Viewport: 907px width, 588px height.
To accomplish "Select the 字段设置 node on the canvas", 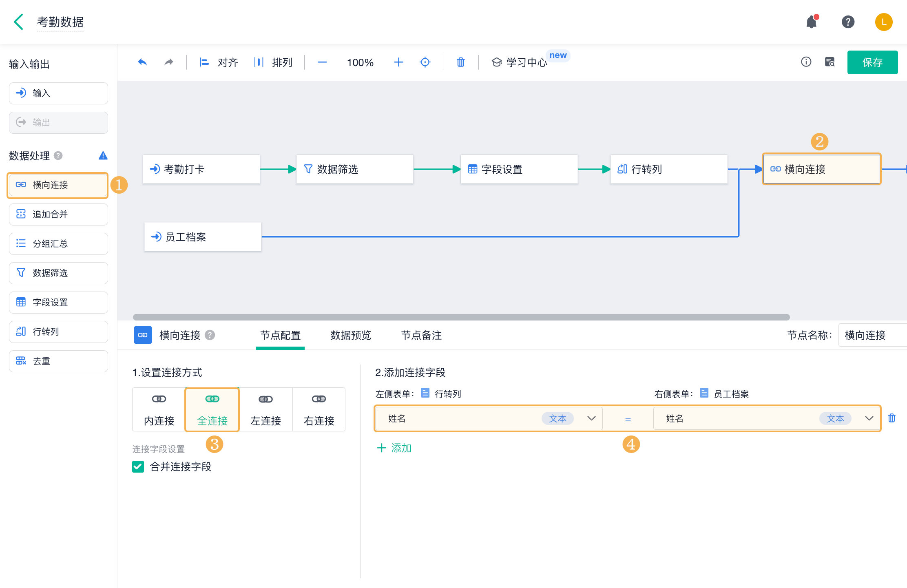I will point(519,169).
